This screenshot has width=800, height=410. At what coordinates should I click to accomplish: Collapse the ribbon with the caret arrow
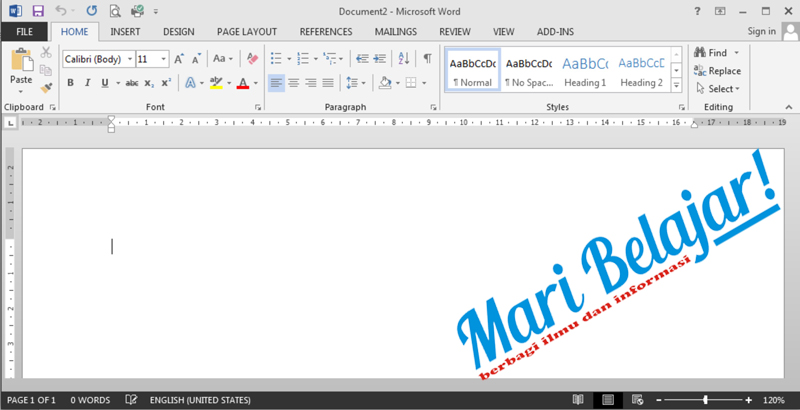tap(789, 107)
